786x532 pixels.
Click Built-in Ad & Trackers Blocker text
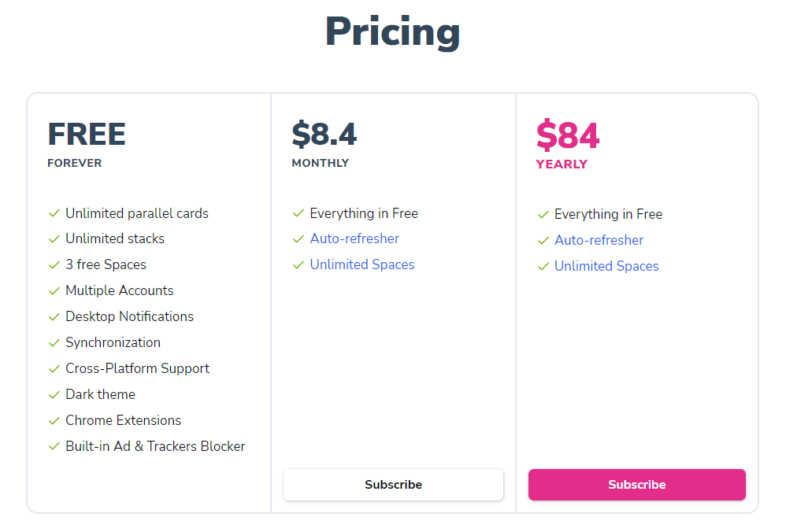pyautogui.click(x=155, y=446)
